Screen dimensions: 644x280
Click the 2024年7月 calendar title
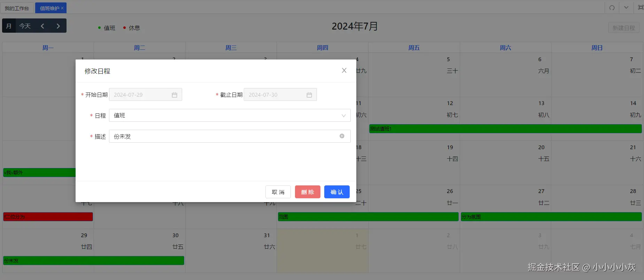[355, 26]
